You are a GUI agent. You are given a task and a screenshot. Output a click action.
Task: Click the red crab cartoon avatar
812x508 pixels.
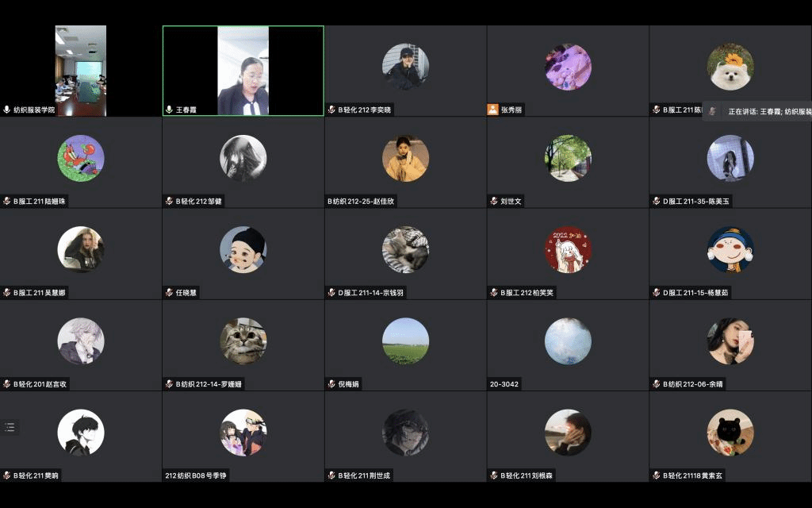pyautogui.click(x=81, y=158)
